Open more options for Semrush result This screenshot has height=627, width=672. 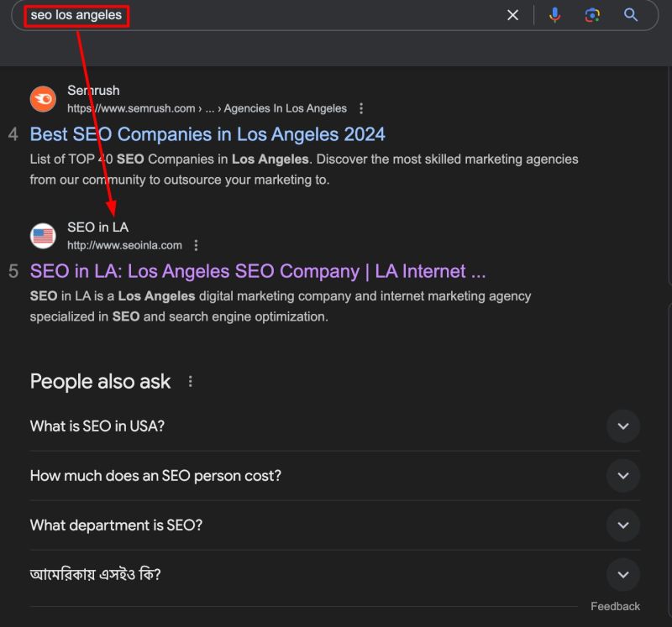[x=361, y=108]
